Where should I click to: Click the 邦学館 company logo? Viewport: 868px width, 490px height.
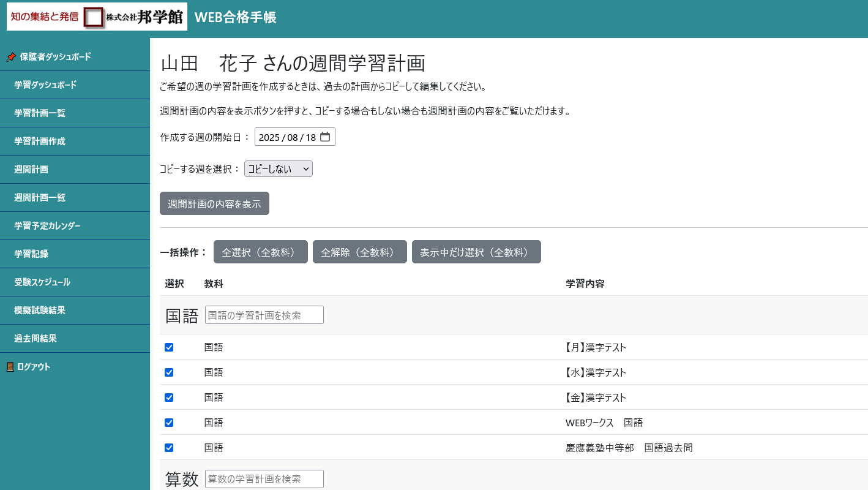(97, 17)
